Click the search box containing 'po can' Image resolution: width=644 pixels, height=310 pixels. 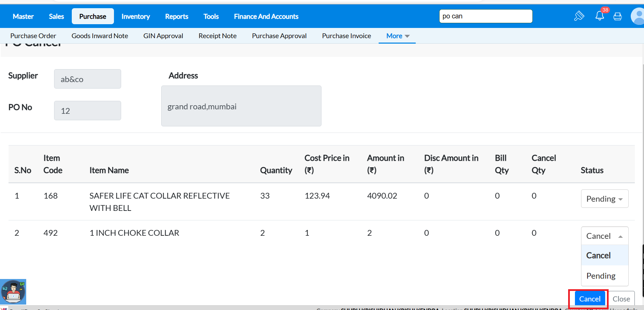click(x=485, y=16)
